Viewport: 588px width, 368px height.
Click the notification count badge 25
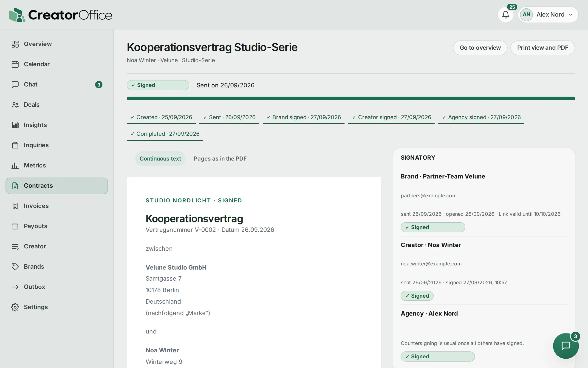[512, 7]
